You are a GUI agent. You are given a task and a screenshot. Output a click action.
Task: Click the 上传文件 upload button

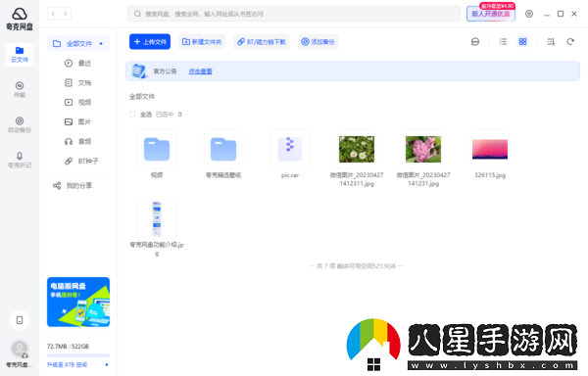tap(150, 41)
